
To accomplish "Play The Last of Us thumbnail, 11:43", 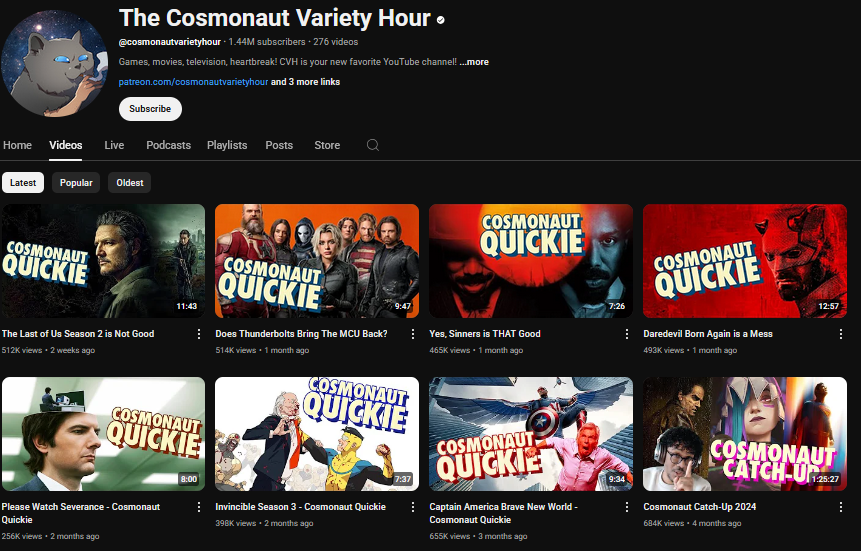I will point(103,261).
